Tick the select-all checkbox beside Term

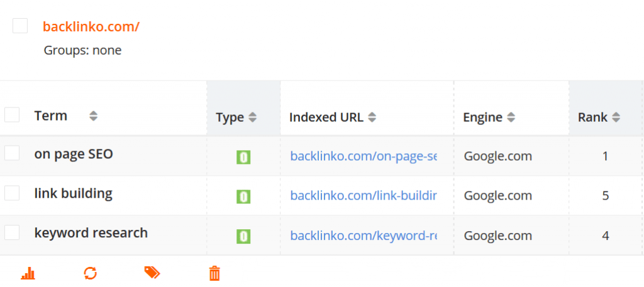point(12,115)
